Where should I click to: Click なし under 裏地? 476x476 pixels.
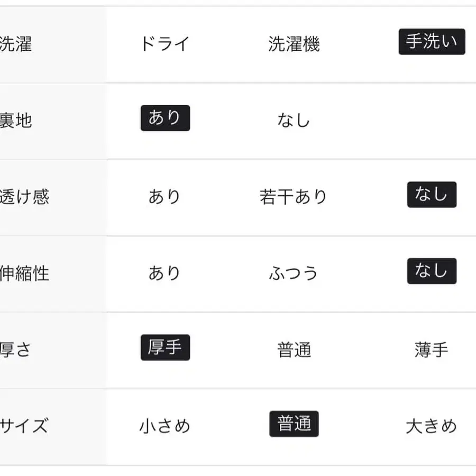[x=295, y=120]
